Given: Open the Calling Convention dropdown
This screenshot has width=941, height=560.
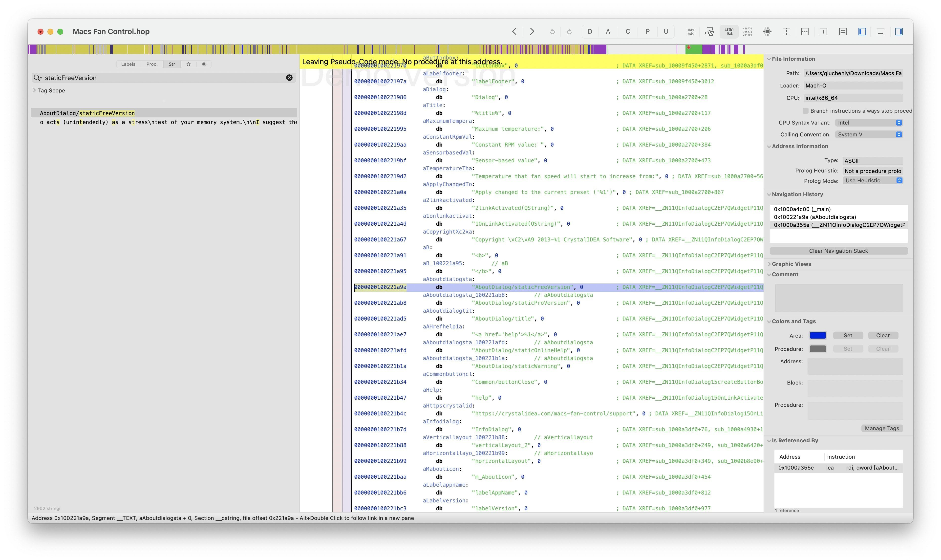Looking at the screenshot, I should point(869,135).
